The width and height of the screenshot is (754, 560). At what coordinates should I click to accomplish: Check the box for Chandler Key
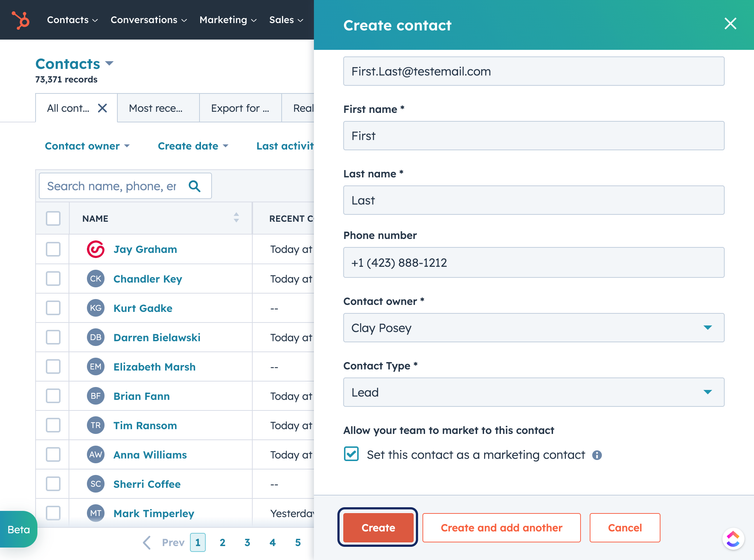53,279
